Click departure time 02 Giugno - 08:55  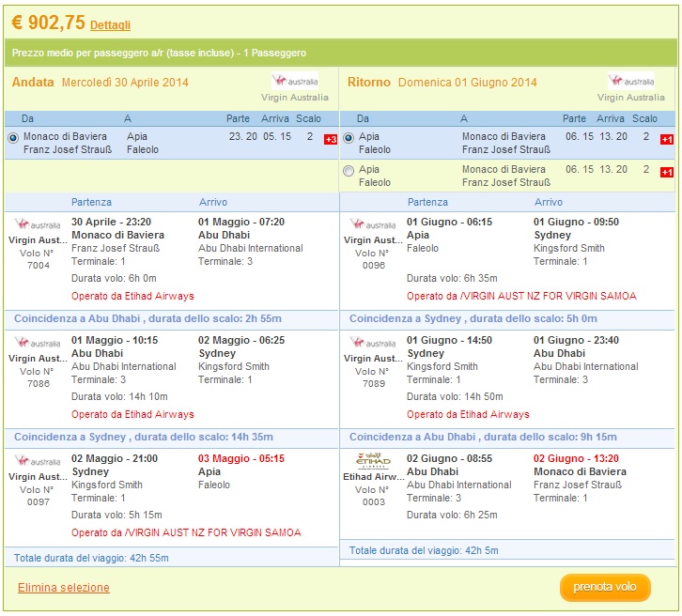click(x=450, y=458)
